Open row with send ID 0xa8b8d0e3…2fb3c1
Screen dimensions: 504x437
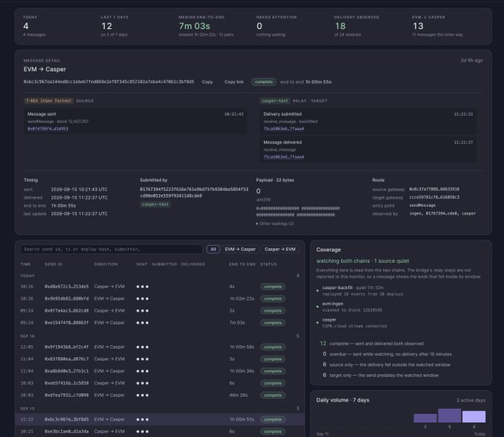(x=160, y=371)
